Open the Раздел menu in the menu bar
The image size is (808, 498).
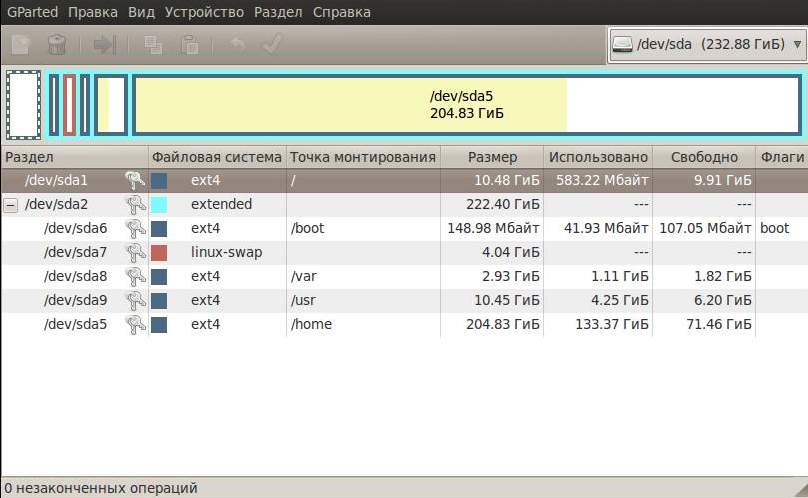click(278, 12)
